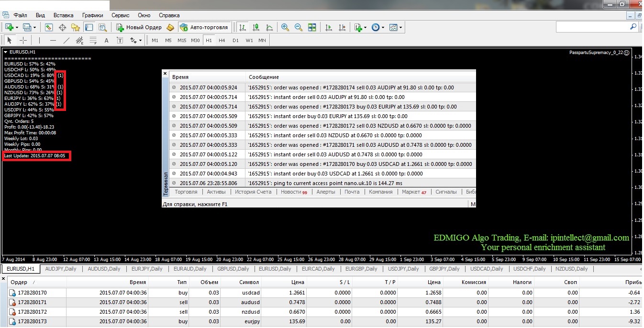Screen dimensions: 644x328
Task: Switch to AUDJPY,Daily chart tab
Action: point(61,269)
